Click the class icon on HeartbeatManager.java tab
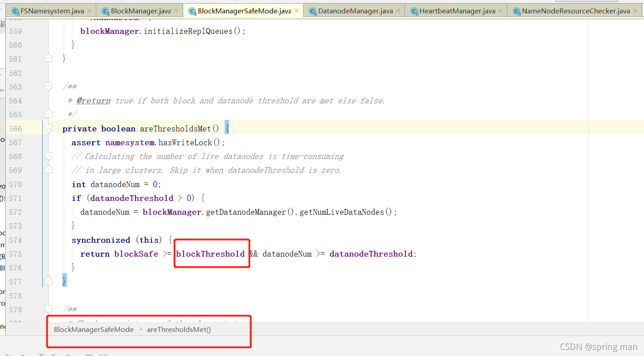 (x=414, y=11)
